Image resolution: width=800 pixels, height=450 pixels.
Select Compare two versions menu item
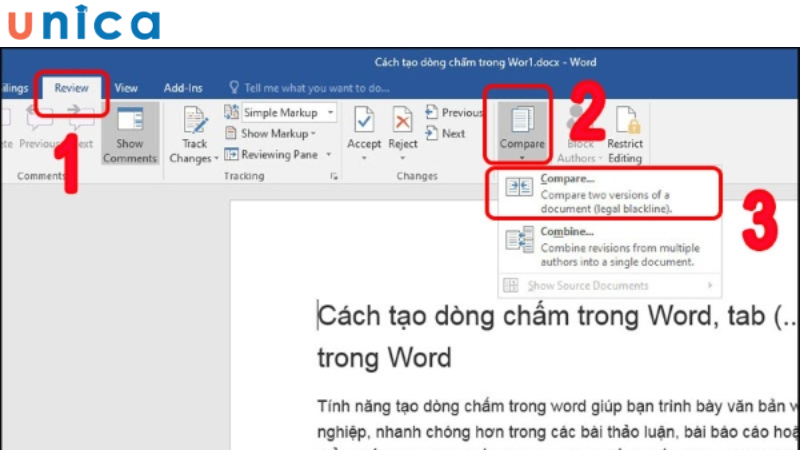coord(610,193)
